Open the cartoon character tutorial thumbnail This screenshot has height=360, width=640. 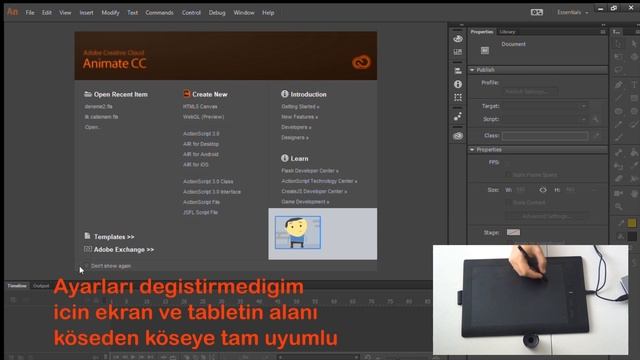coord(298,233)
